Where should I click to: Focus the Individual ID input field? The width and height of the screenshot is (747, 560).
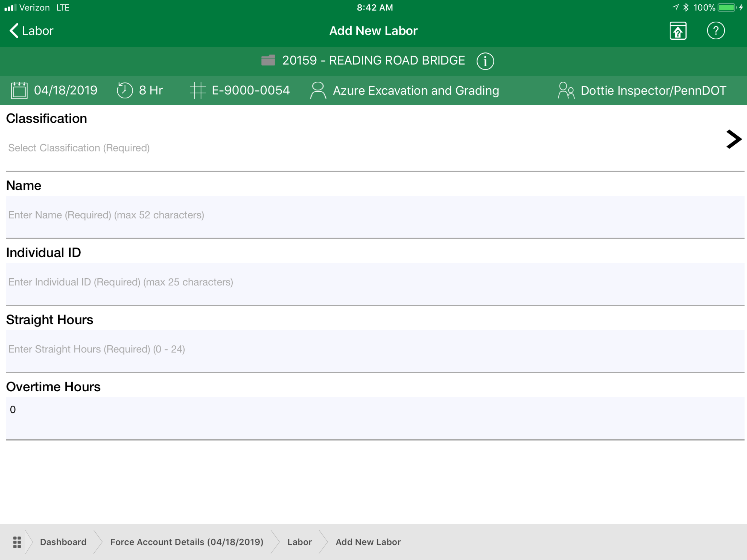tap(375, 284)
